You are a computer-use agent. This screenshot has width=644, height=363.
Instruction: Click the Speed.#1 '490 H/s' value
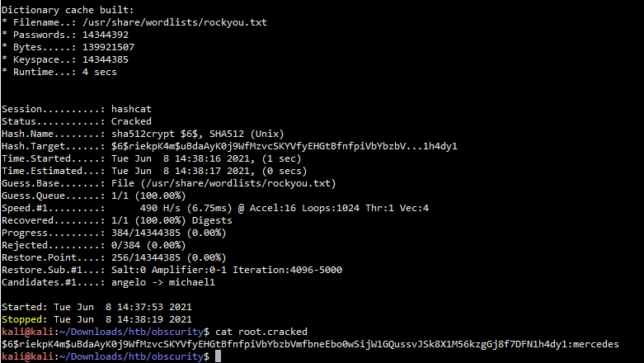click(160, 208)
